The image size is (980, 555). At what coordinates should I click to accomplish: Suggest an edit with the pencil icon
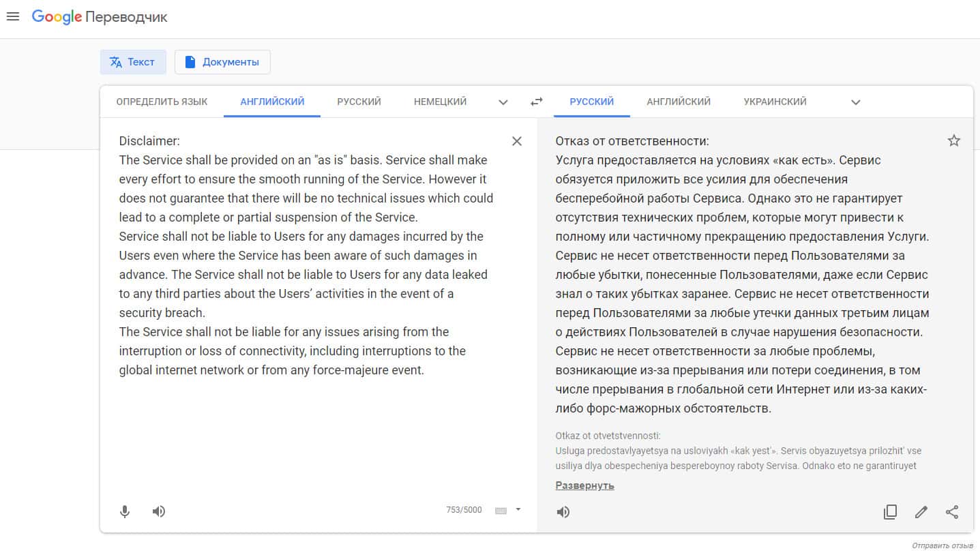pyautogui.click(x=921, y=512)
